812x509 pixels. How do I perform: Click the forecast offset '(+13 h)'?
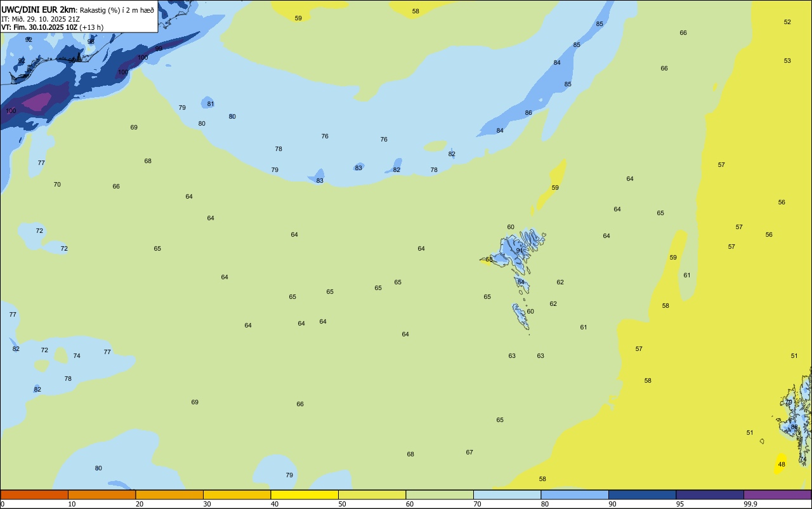pyautogui.click(x=91, y=27)
